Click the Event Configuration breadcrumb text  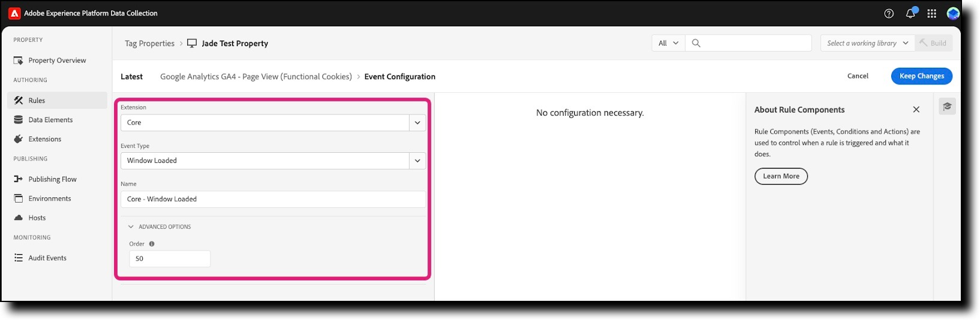pos(400,77)
